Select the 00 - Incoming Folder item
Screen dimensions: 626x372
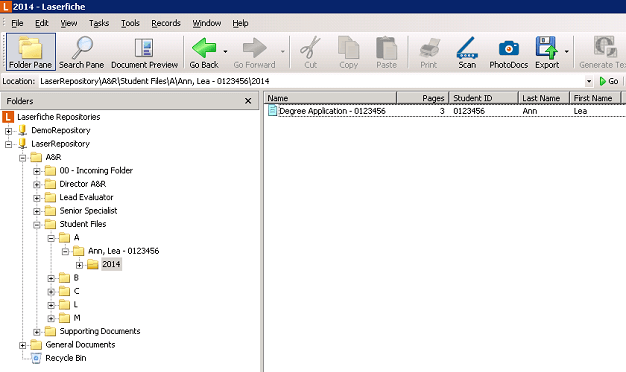point(96,170)
